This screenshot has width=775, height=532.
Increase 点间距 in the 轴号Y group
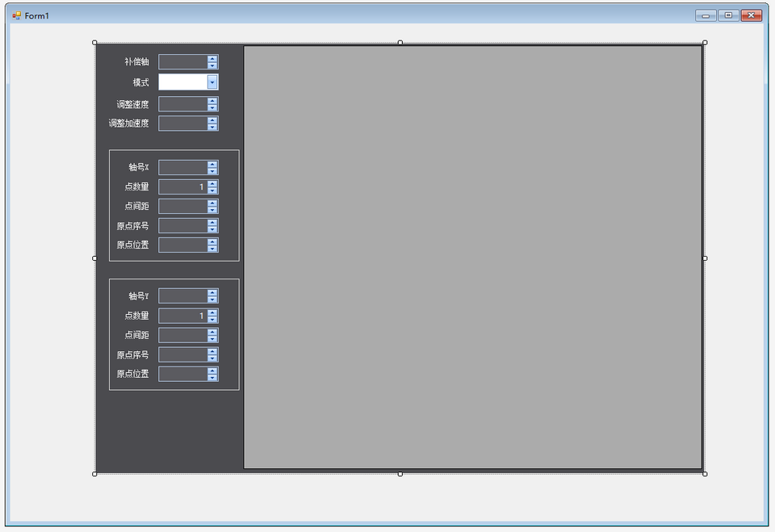[x=212, y=331]
